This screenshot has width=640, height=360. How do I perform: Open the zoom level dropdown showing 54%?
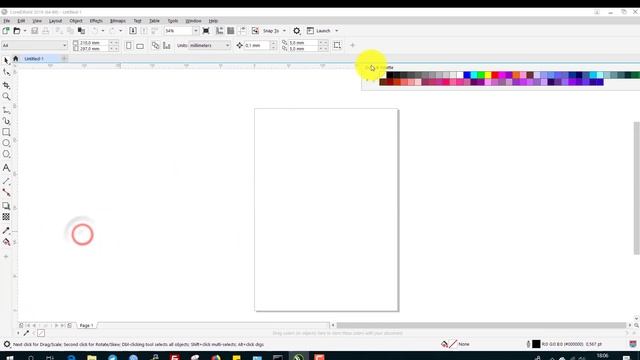(x=196, y=31)
